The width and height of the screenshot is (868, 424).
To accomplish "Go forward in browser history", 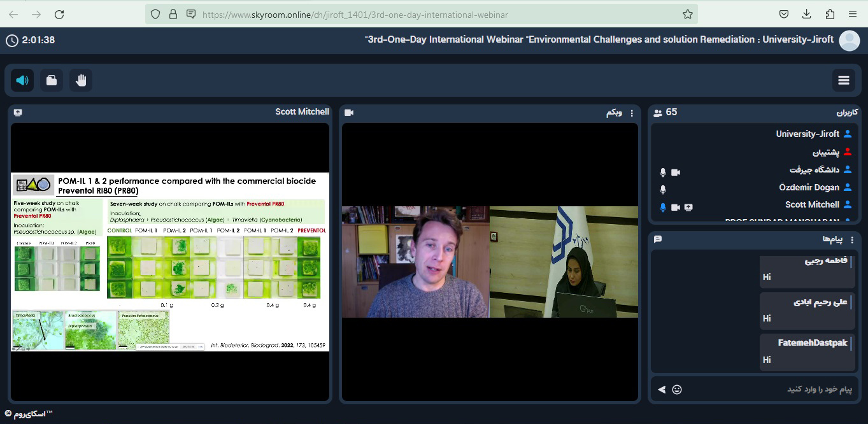I will 36,14.
